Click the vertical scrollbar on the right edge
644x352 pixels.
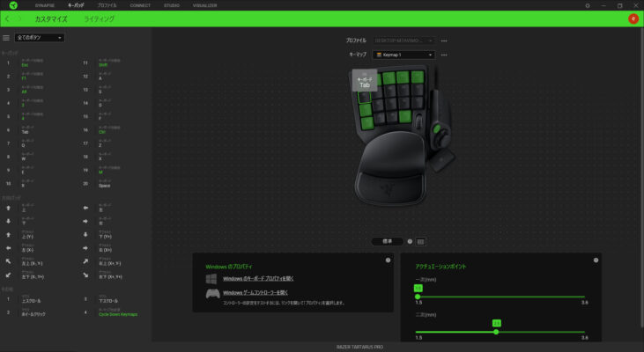[642, 176]
